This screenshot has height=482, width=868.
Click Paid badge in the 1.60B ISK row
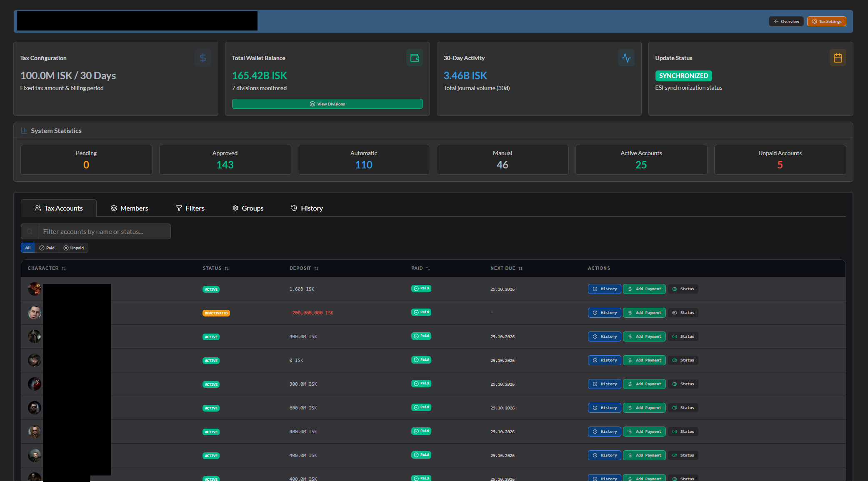click(x=421, y=289)
